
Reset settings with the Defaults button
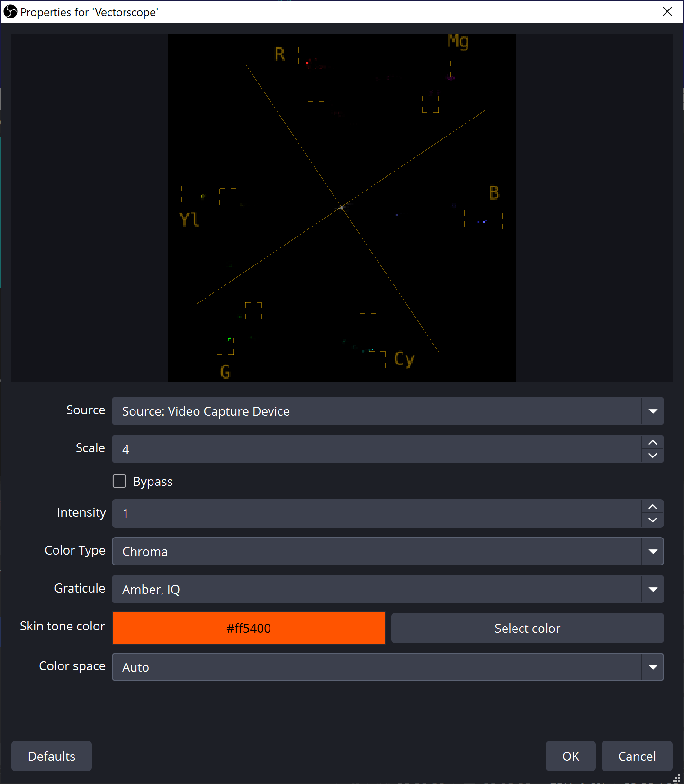click(52, 756)
